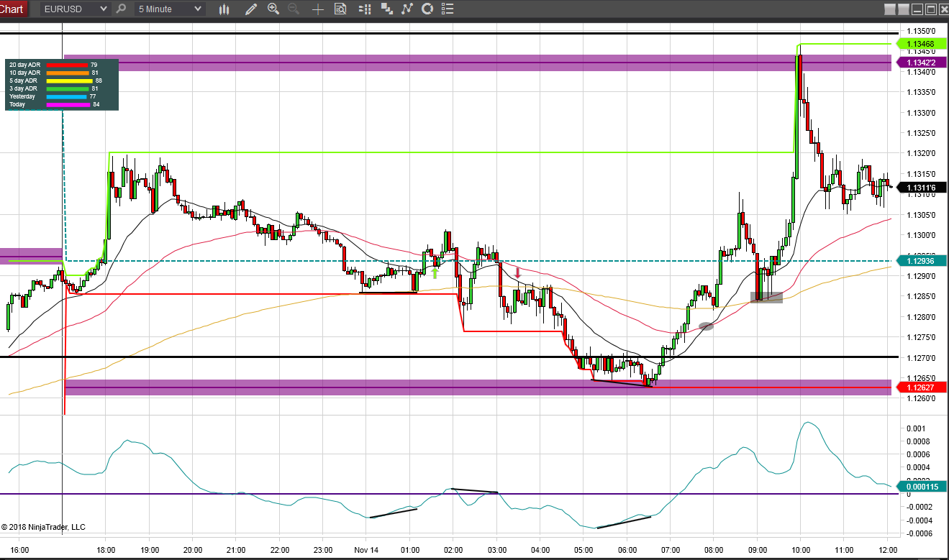Toggle the Chart Trader panel icon
The height and width of the screenshot is (560, 949).
[365, 9]
